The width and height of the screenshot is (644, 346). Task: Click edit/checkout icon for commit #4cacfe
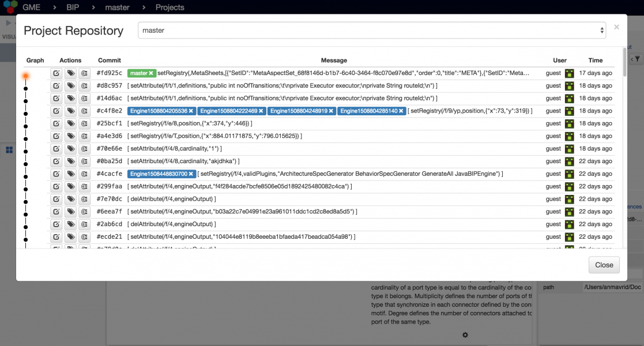point(56,174)
